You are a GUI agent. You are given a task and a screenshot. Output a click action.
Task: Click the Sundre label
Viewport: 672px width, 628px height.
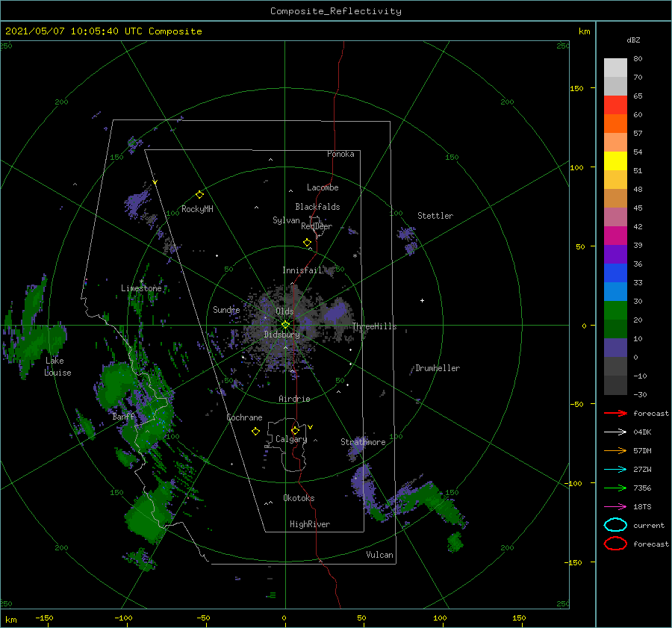(x=227, y=309)
